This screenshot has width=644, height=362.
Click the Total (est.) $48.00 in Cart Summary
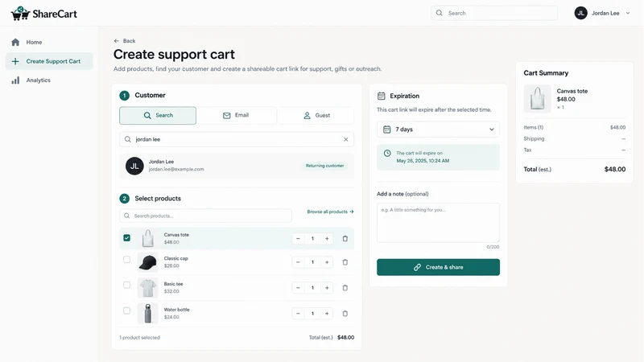pyautogui.click(x=575, y=169)
